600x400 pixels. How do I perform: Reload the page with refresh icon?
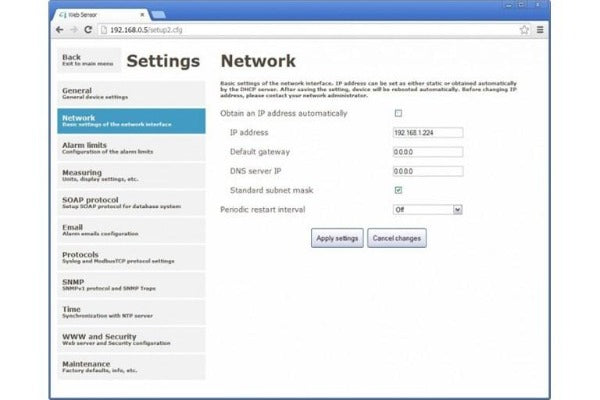[x=88, y=30]
